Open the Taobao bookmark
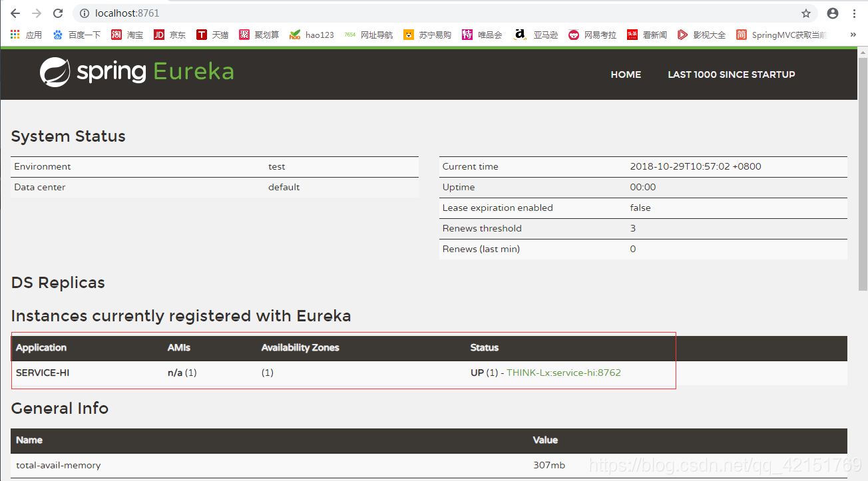Screen dimensions: 868x481 click(x=127, y=35)
